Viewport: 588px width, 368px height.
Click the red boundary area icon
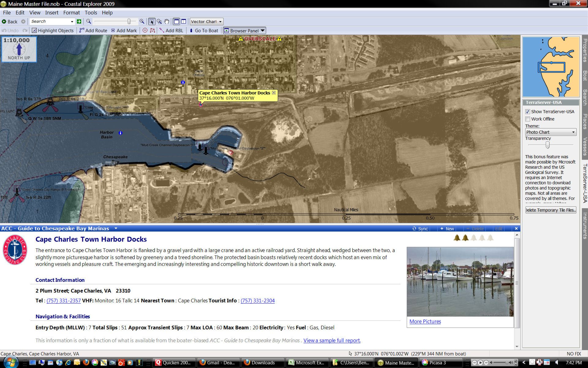tap(152, 30)
